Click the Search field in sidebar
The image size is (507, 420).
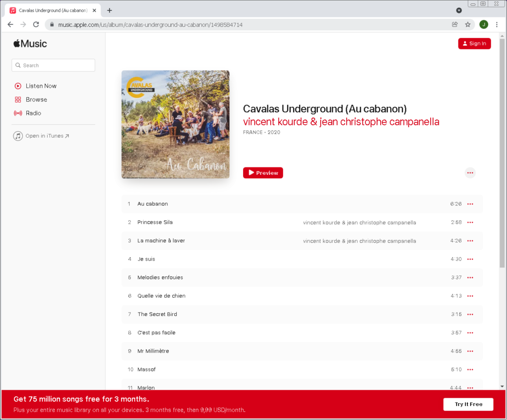(53, 65)
